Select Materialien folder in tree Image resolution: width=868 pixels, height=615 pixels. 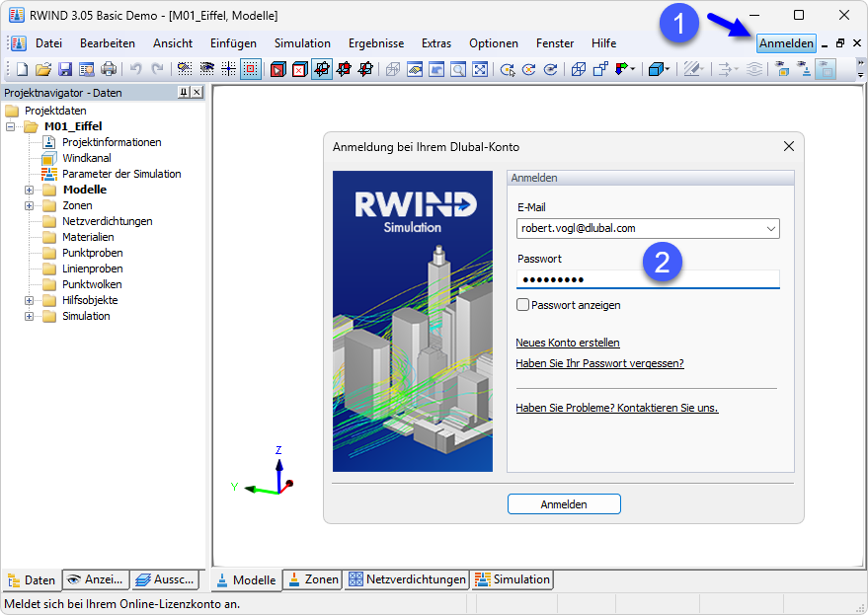[88, 238]
